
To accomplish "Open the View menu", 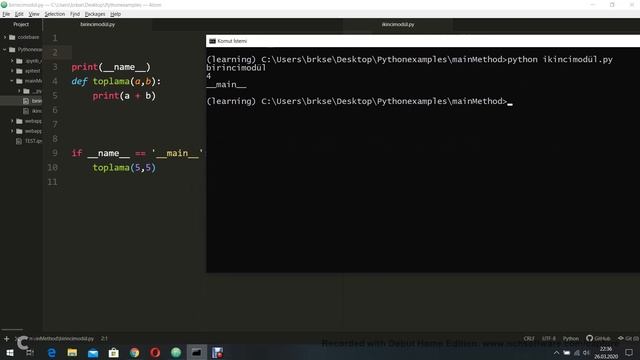I will [x=34, y=14].
